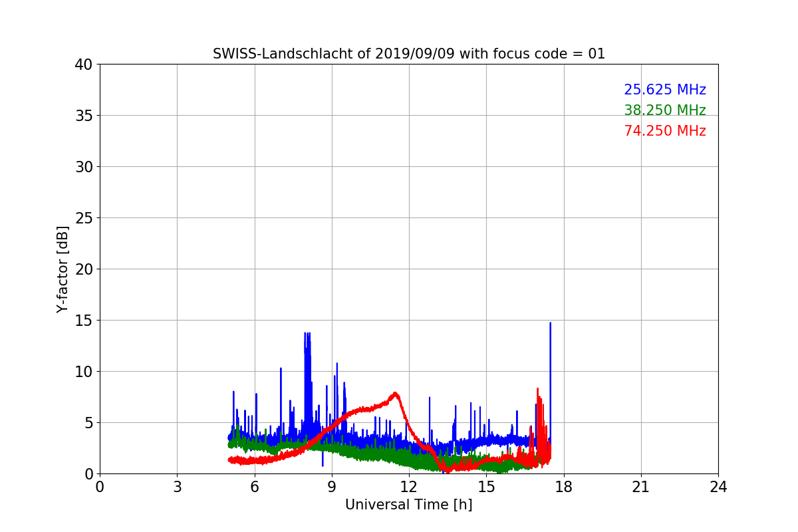Image resolution: width=798 pixels, height=532 pixels.
Task: Select the 38.250 MHz legend label
Action: (x=664, y=110)
